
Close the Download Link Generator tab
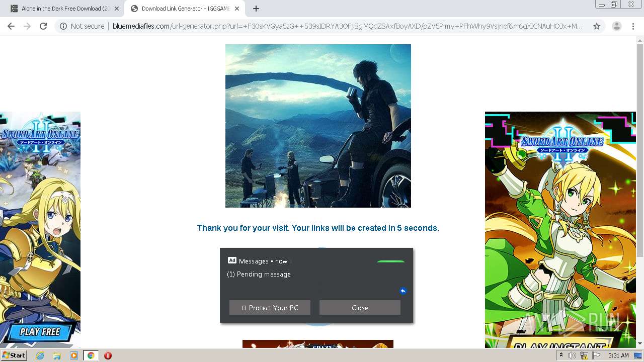click(236, 9)
